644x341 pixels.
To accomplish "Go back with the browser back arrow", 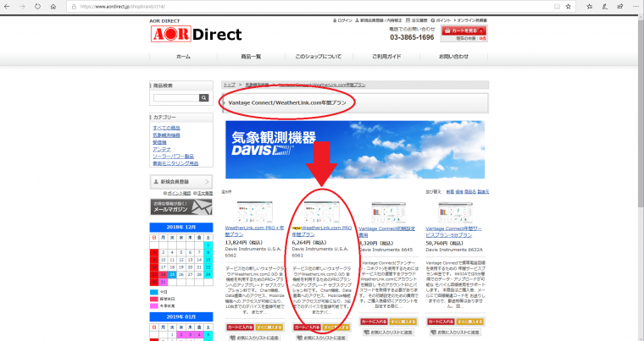I will 7,7.
